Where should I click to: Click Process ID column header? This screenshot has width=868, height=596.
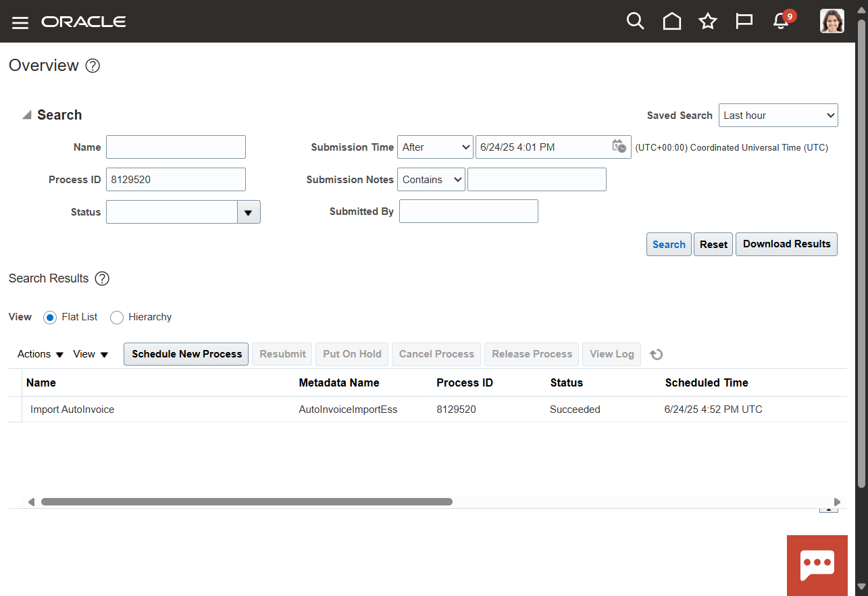click(465, 383)
